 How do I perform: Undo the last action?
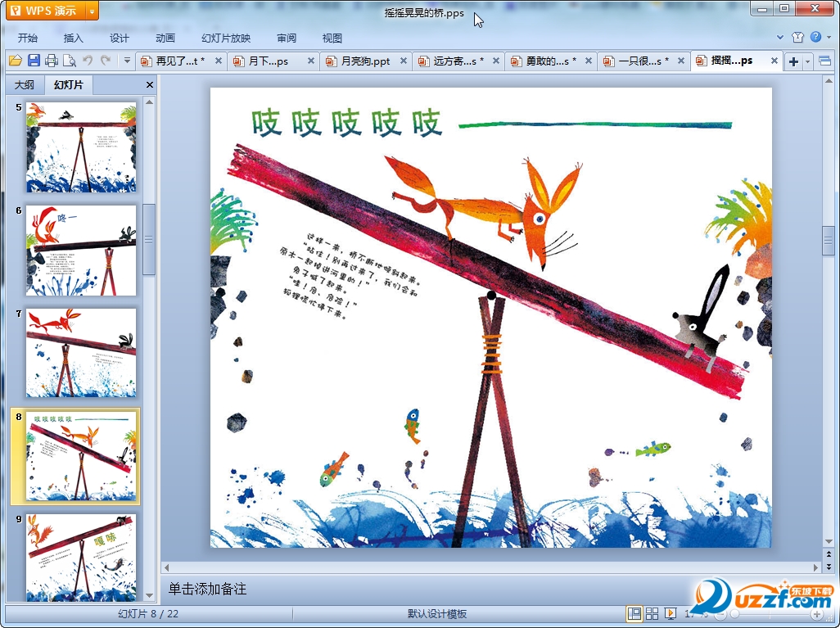88,61
